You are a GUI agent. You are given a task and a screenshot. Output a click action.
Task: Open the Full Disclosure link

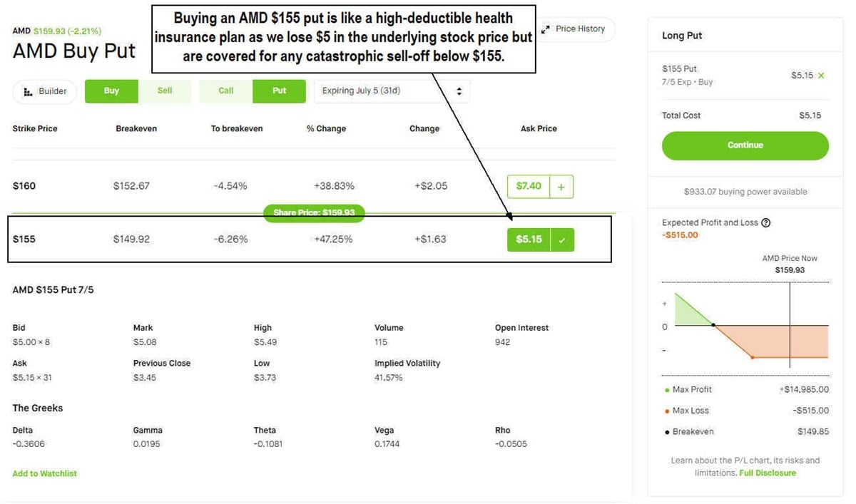[768, 473]
